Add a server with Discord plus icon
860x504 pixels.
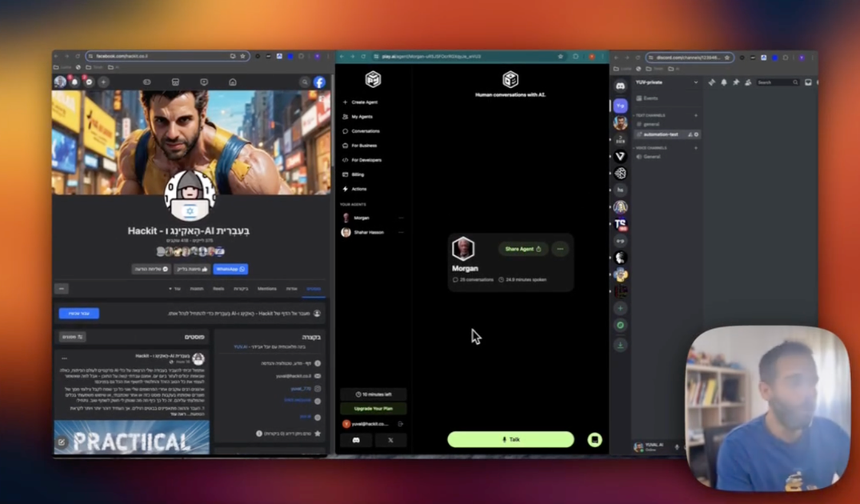(620, 308)
